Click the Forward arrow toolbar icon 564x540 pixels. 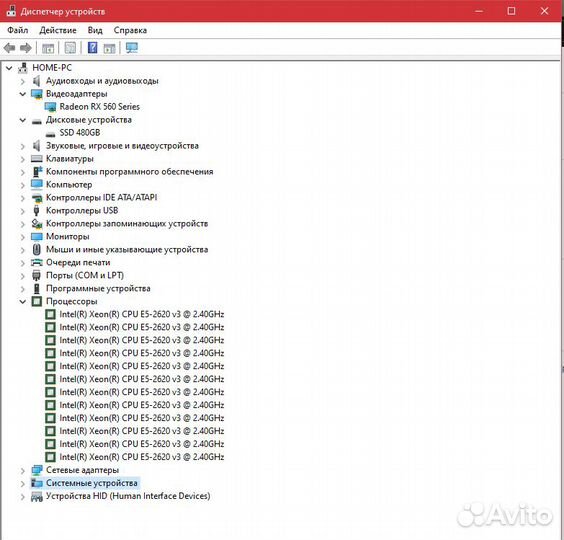click(26, 48)
